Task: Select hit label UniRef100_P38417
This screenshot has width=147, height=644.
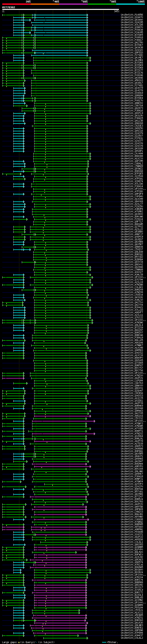Action: (x=132, y=40)
